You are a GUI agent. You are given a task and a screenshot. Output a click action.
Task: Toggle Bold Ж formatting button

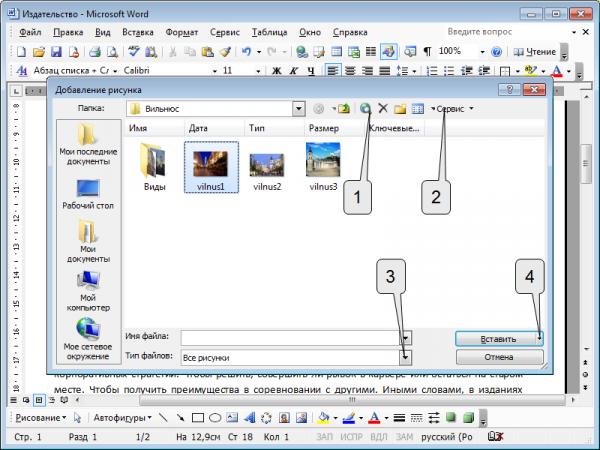tap(276, 71)
